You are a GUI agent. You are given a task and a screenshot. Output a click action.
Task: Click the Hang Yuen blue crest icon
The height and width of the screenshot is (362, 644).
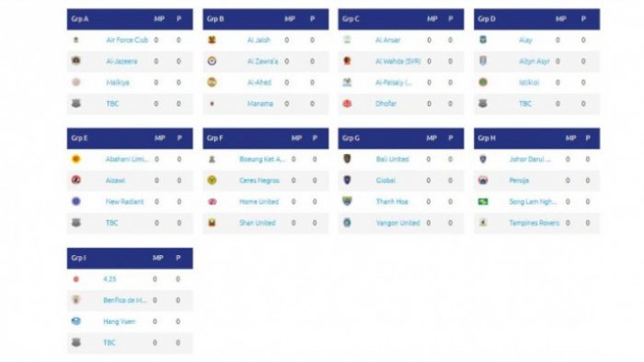76,321
